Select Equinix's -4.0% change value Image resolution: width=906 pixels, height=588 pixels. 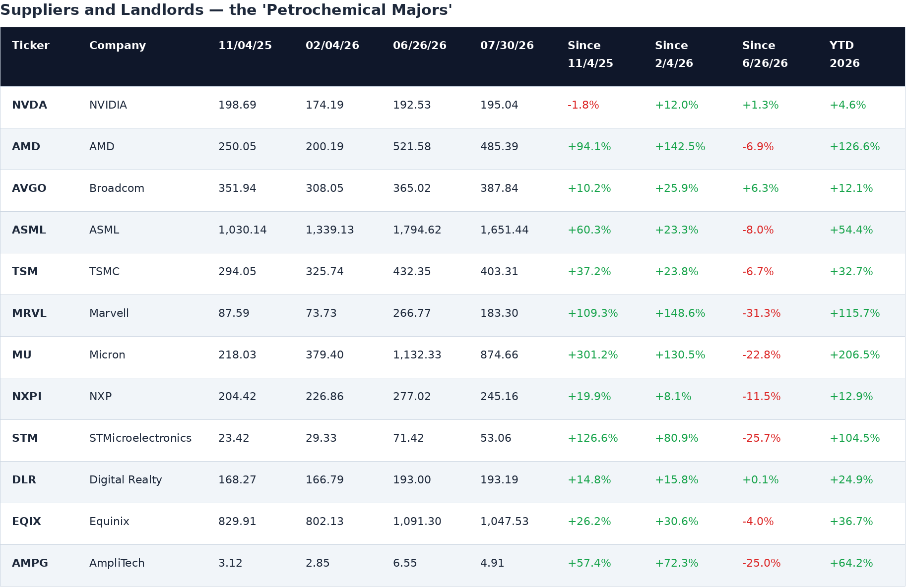(x=758, y=522)
